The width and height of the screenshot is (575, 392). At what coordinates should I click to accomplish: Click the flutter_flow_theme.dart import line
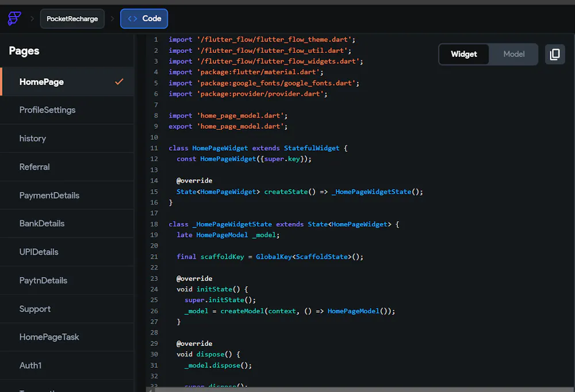pyautogui.click(x=262, y=40)
